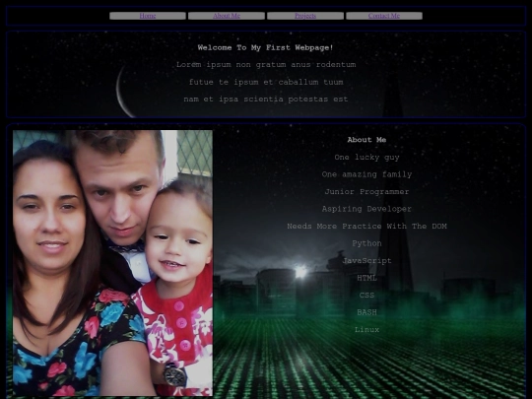Click the 'Lorem ipsum non gratum anus rodentum' line

point(266,64)
